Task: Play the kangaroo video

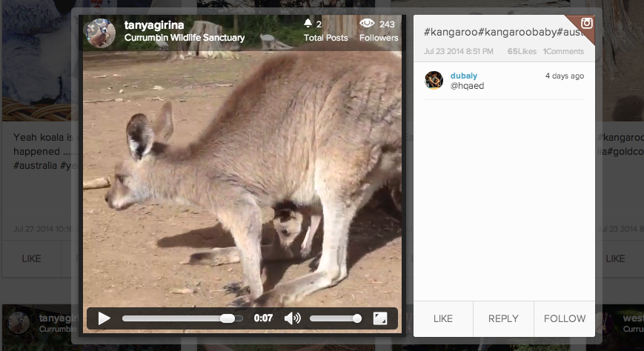Action: point(104,318)
